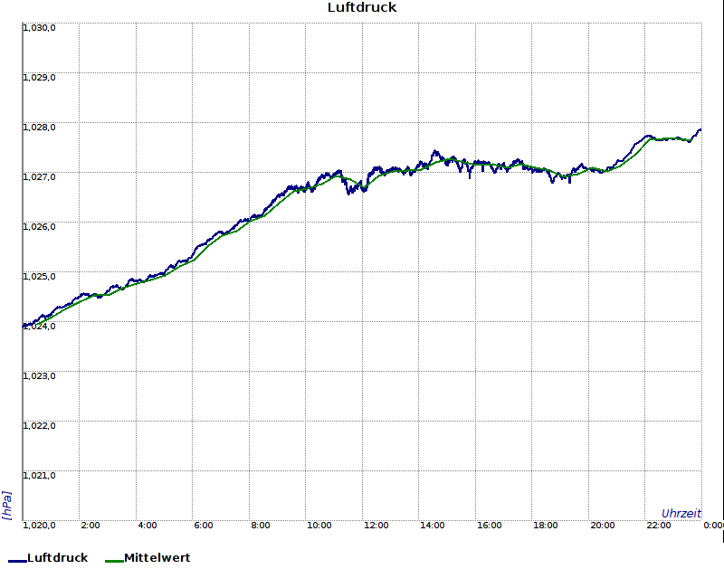This screenshot has width=724, height=588.
Task: Click the 14:00 time label
Action: point(433,526)
